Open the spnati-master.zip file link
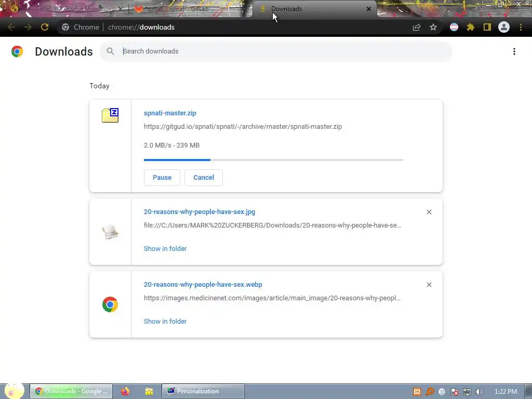This screenshot has height=399, width=532. [x=170, y=113]
